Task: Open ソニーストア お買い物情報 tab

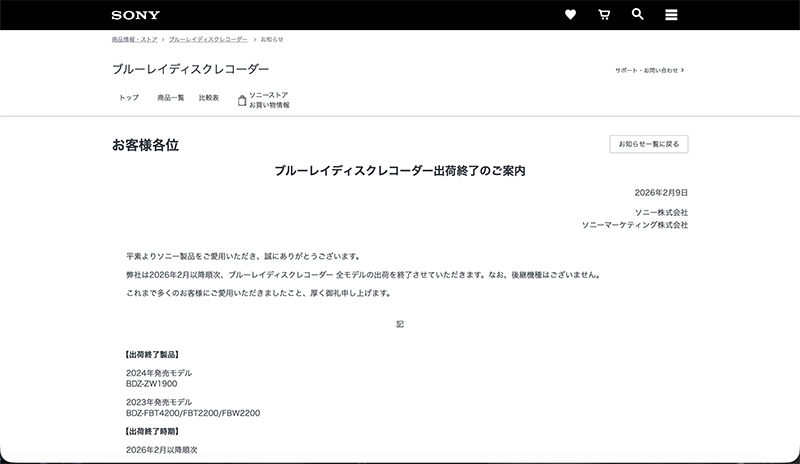Action: [x=269, y=99]
